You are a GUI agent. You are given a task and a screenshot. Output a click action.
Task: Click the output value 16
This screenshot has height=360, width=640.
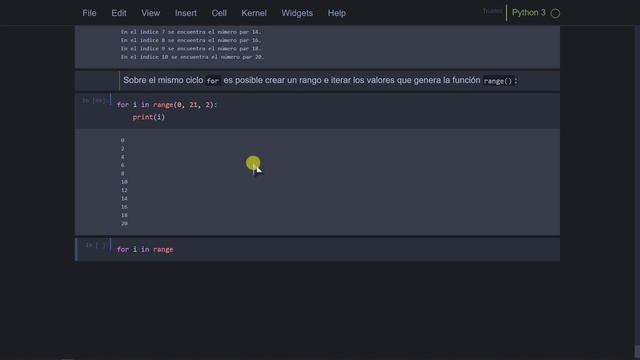click(124, 207)
